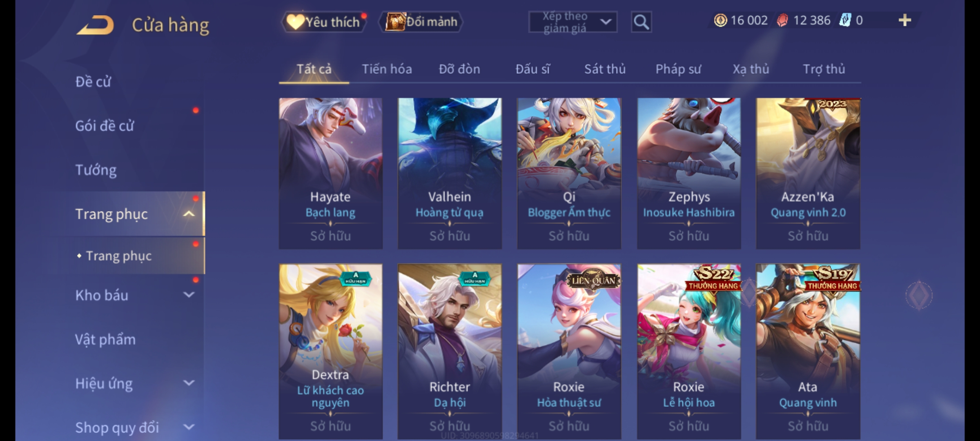Collapse the Trang phục sidebar section
The image size is (980, 441).
(x=189, y=214)
